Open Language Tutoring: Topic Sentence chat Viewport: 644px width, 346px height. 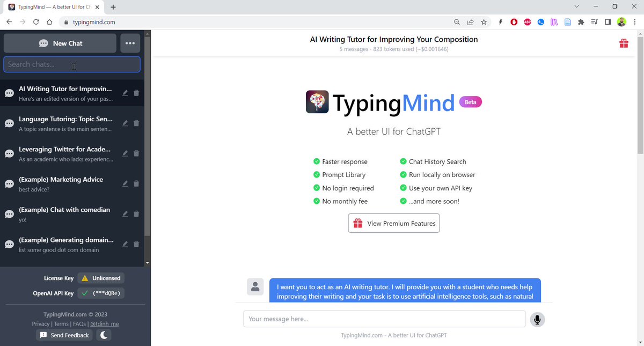click(x=72, y=123)
